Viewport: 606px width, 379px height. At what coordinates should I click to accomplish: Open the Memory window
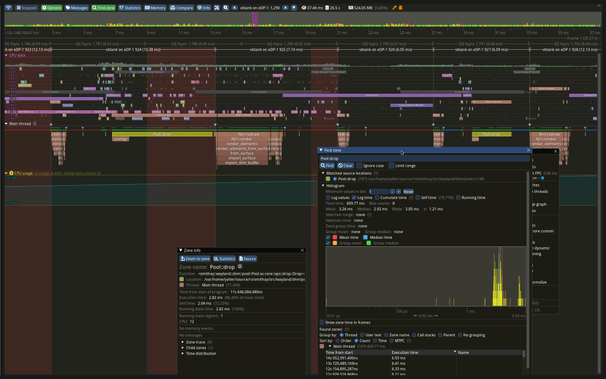(x=155, y=7)
